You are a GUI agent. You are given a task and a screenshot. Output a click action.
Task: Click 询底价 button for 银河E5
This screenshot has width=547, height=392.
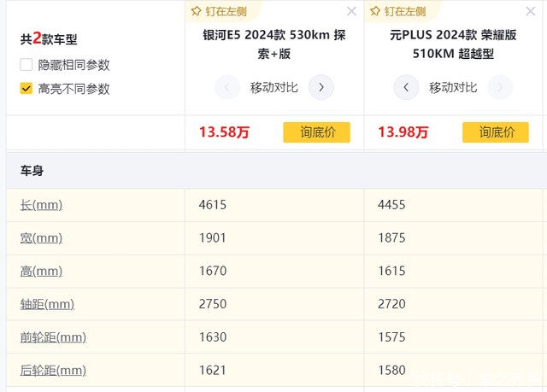(316, 132)
